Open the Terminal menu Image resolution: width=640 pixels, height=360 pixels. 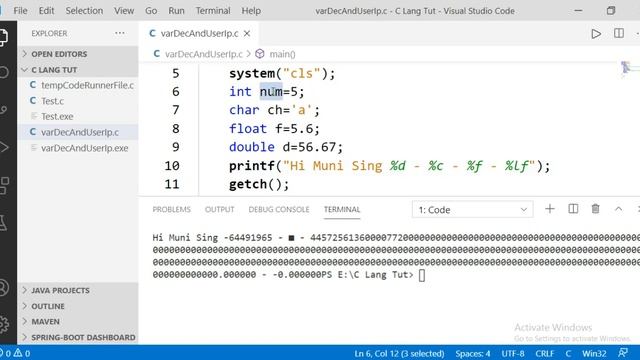[213, 11]
